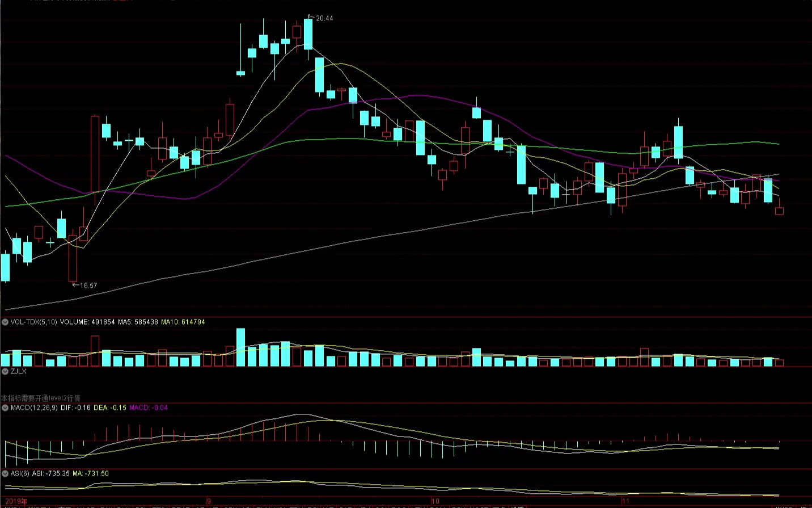The width and height of the screenshot is (812, 508).
Task: Click the MACD indicator dropdown arrow
Action: pos(5,408)
